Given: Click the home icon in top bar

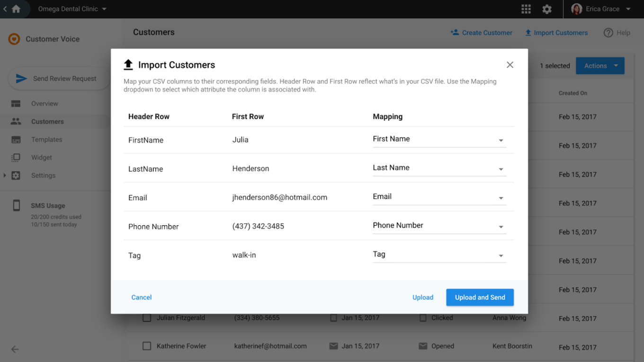Looking at the screenshot, I should point(16,9).
